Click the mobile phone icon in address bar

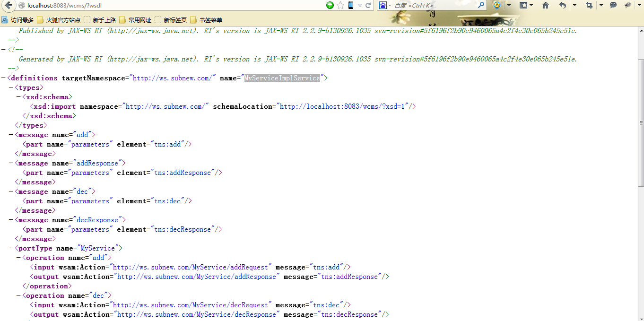tap(351, 5)
